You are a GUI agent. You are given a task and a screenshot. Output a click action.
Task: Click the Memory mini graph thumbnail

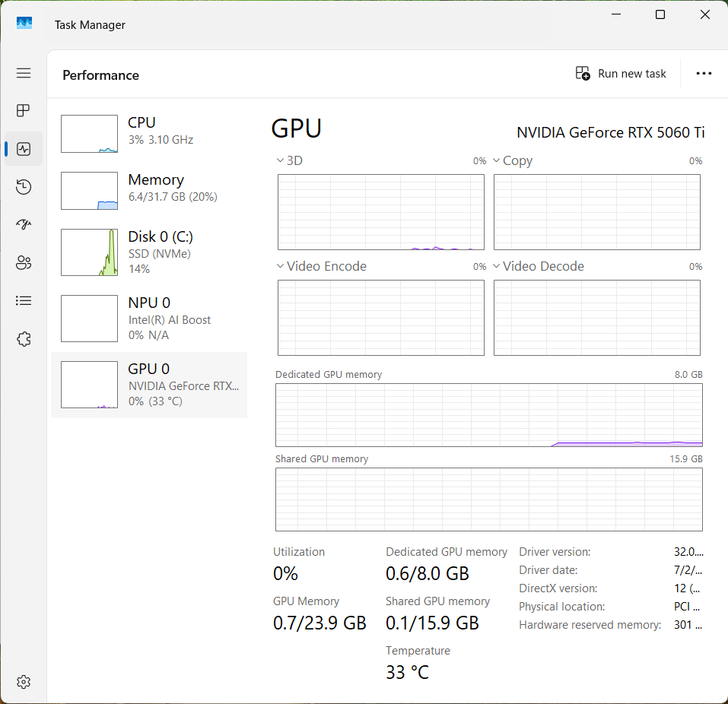tap(89, 191)
